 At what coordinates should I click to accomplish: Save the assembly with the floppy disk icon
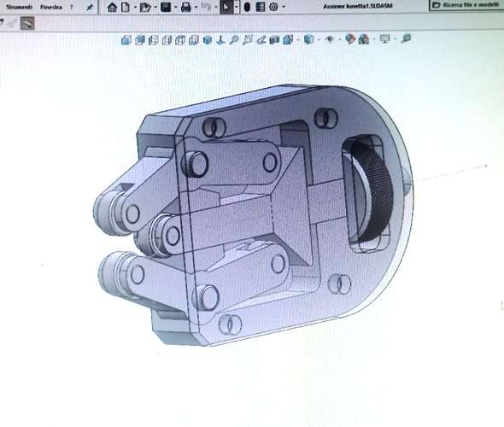[166, 7]
